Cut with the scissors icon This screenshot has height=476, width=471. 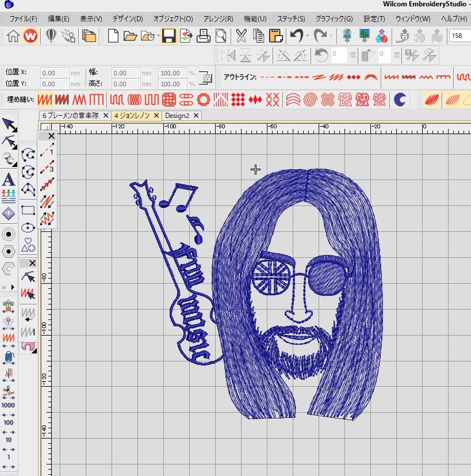click(241, 36)
